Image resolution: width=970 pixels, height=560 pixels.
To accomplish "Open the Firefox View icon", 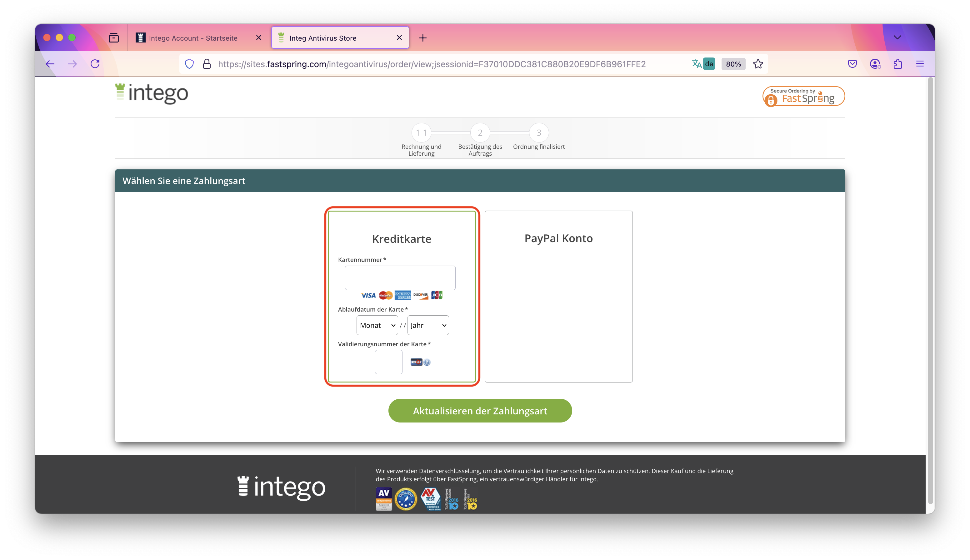I will pyautogui.click(x=113, y=38).
